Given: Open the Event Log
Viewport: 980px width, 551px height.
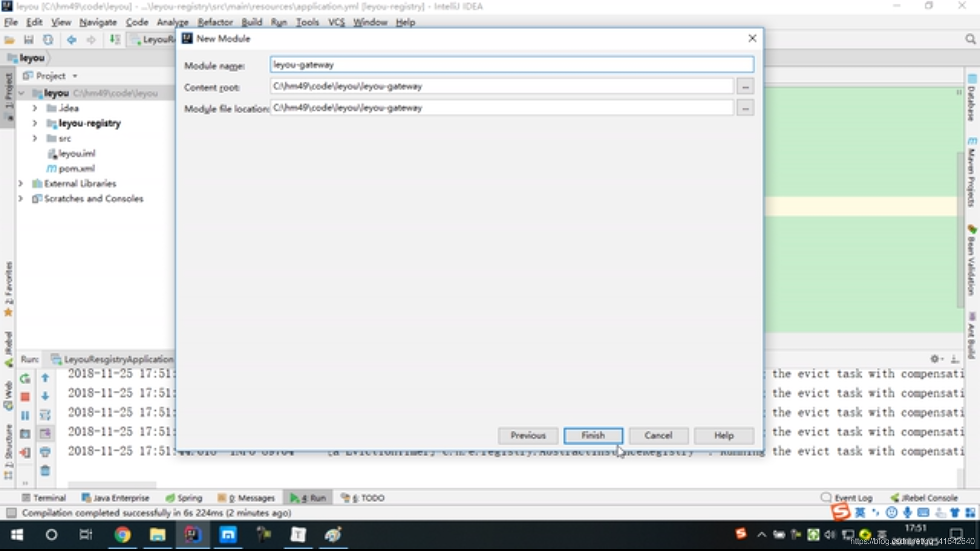Looking at the screenshot, I should (847, 498).
